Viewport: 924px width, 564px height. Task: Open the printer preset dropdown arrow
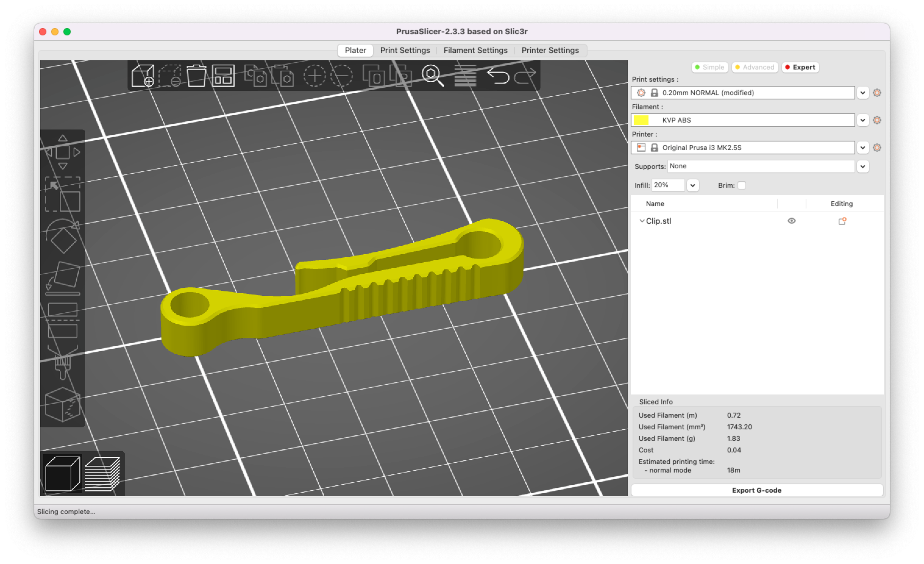862,148
